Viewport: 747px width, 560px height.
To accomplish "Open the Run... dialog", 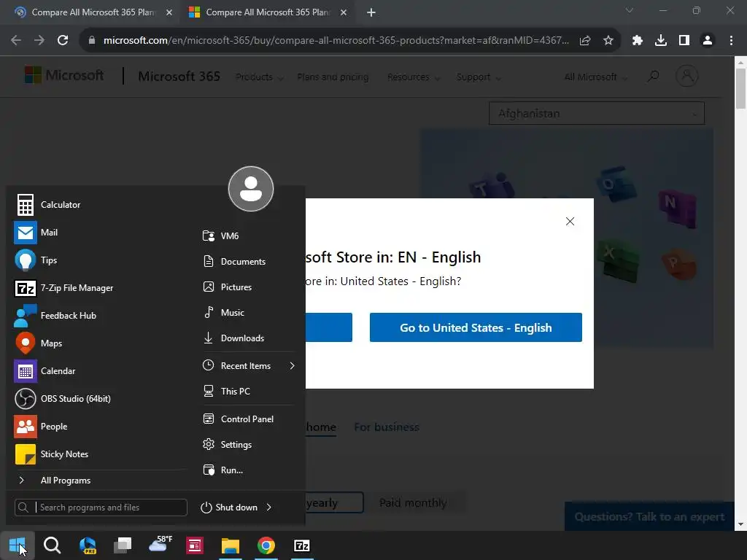I will [223, 470].
